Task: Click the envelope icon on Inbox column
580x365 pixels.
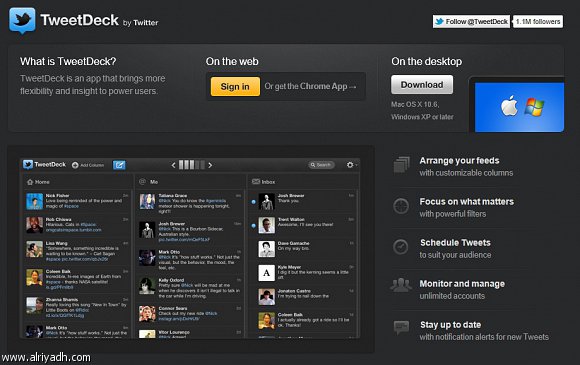Action: pyautogui.click(x=256, y=182)
